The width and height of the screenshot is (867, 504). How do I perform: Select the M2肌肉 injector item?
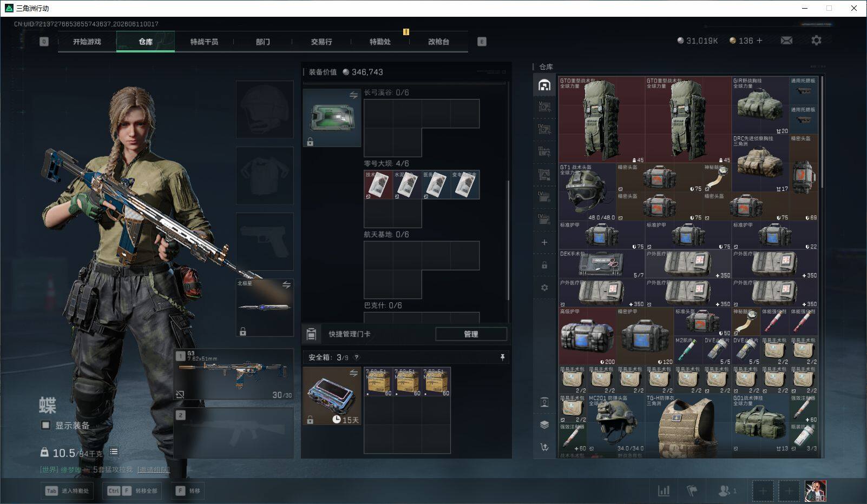tap(688, 351)
